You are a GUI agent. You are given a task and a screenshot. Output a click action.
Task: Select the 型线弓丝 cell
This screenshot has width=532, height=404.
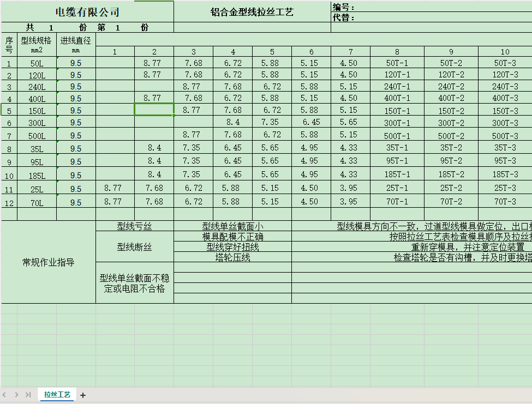point(134,226)
